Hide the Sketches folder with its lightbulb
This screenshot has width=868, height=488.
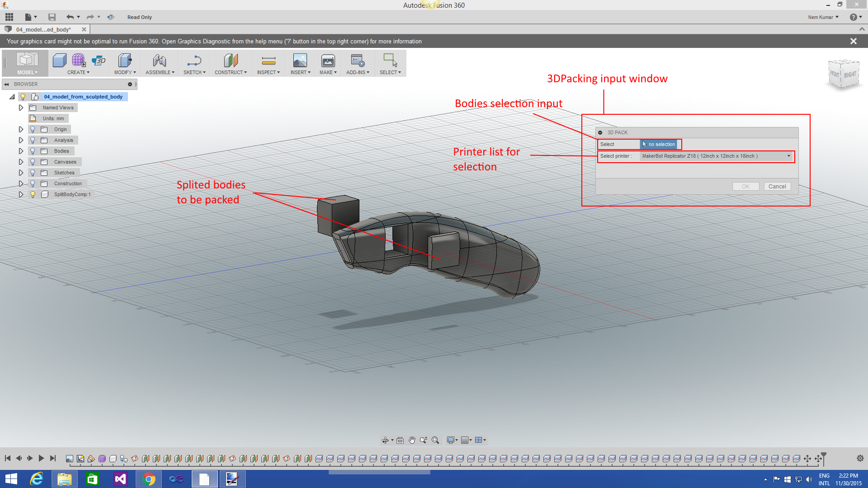point(33,173)
